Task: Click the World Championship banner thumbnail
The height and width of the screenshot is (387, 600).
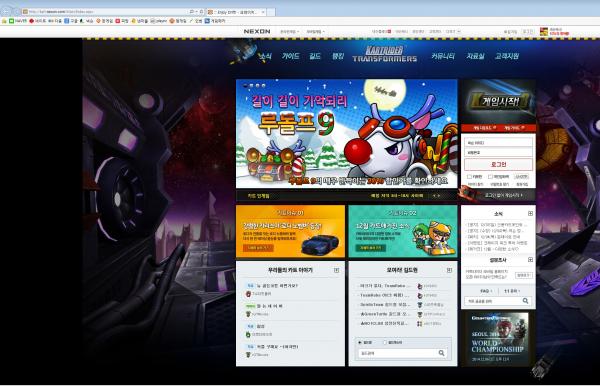Action: tap(498, 338)
